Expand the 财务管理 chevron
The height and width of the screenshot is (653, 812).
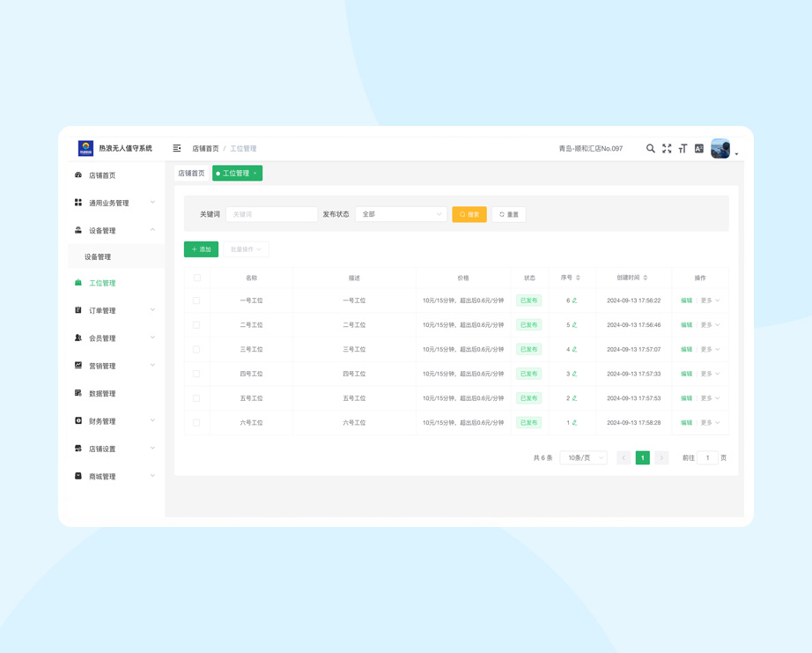[152, 420]
